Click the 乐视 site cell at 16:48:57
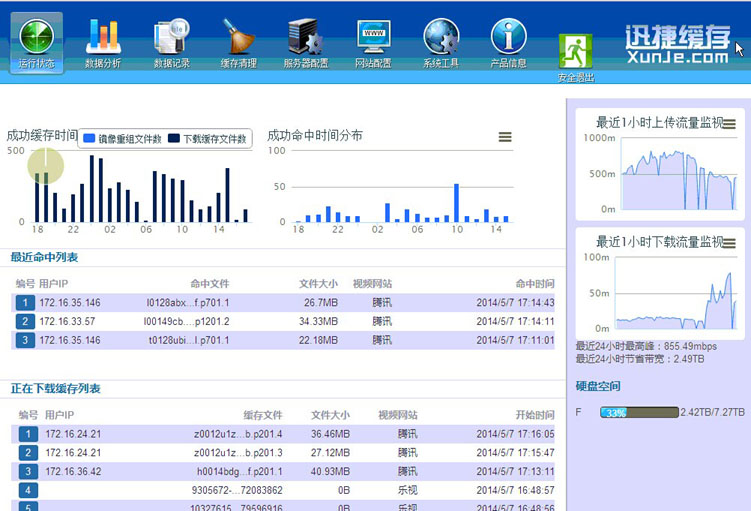Image resolution: width=751 pixels, height=511 pixels. [408, 490]
